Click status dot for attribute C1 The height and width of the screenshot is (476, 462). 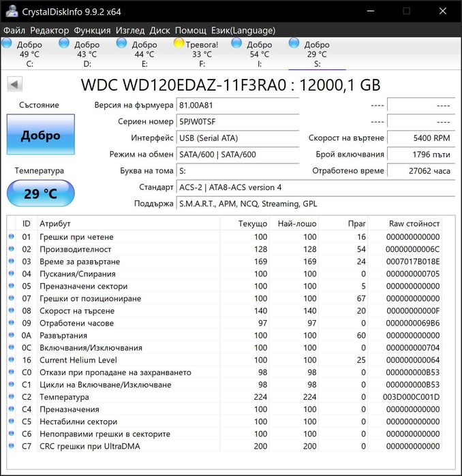pos(11,384)
